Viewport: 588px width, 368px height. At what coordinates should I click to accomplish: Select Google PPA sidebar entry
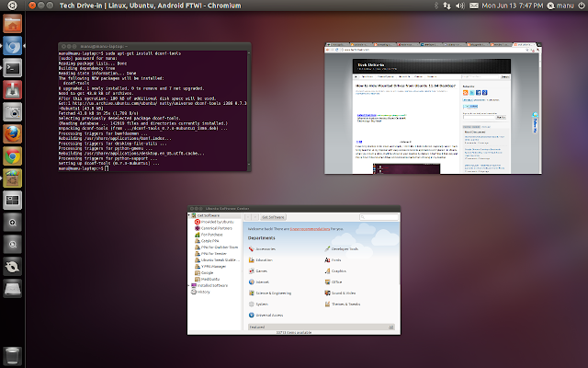(207, 241)
